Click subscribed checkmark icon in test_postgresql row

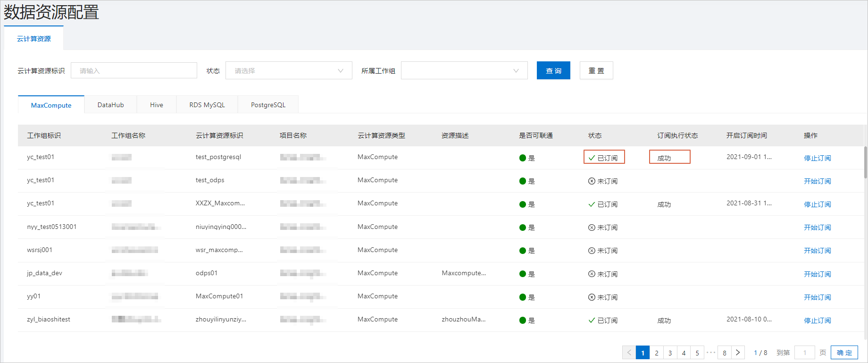(592, 158)
